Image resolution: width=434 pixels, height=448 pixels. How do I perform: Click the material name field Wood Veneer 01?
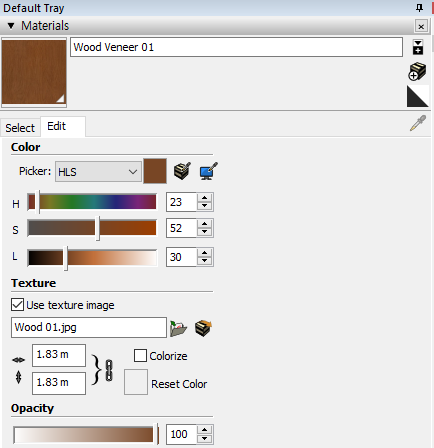coord(236,47)
